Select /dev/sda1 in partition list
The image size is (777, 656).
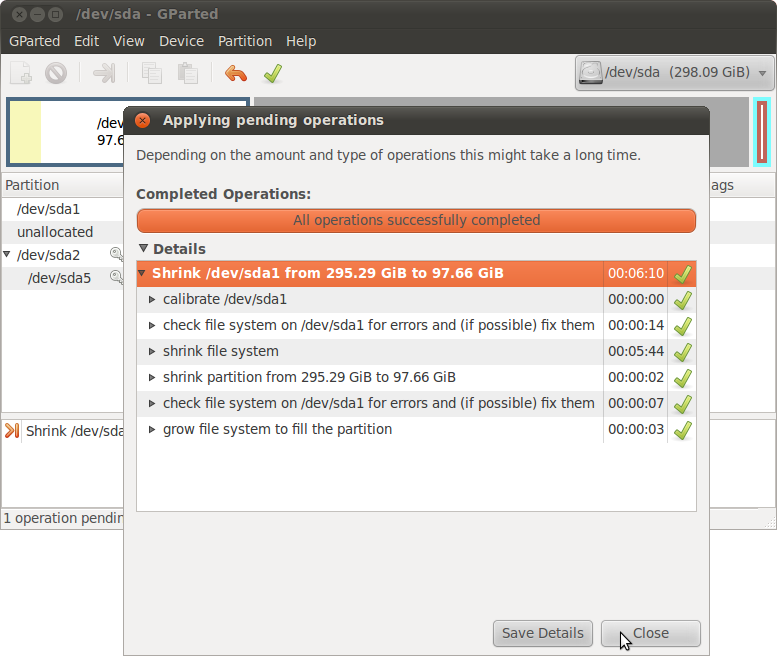(x=48, y=209)
